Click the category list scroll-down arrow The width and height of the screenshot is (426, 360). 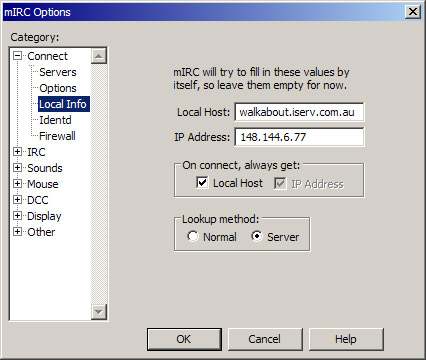pyautogui.click(x=99, y=312)
